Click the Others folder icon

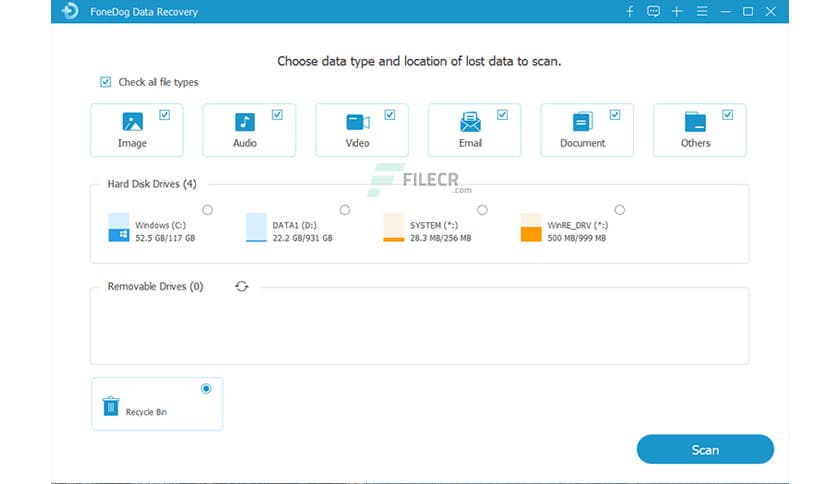coord(695,122)
